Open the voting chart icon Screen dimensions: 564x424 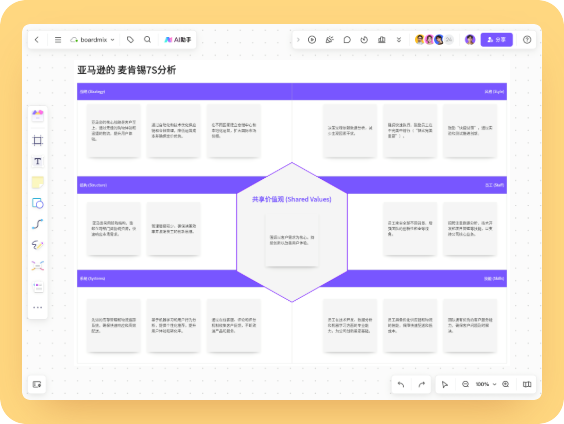(382, 40)
